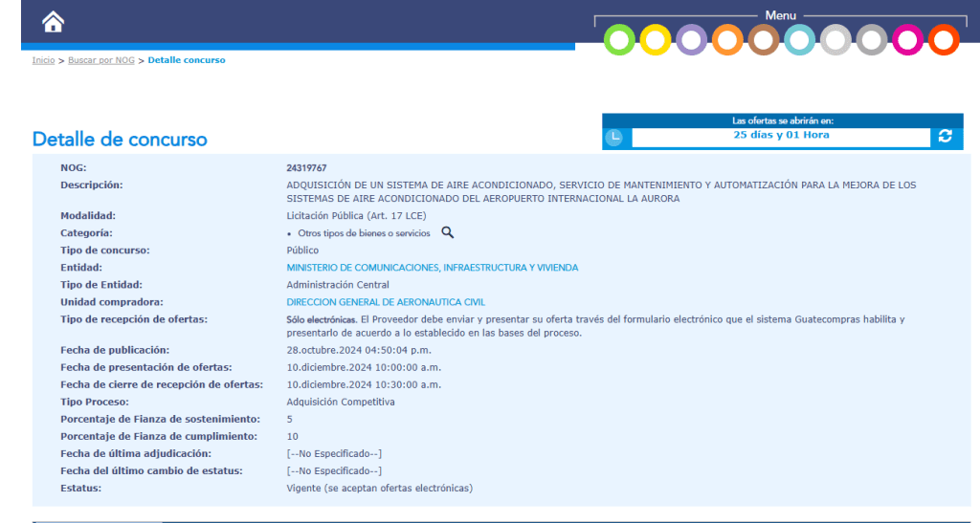
Task: Open the light gray circle menu item
Action: tap(835, 40)
